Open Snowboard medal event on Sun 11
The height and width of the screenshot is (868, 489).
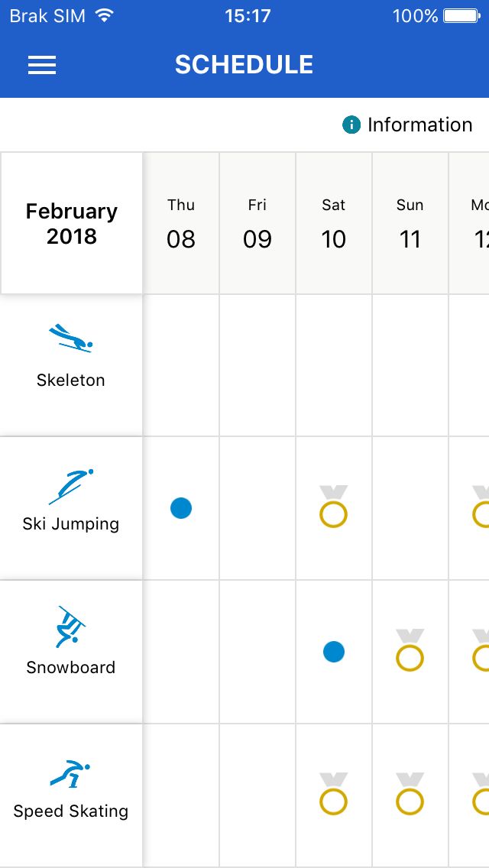tap(410, 650)
